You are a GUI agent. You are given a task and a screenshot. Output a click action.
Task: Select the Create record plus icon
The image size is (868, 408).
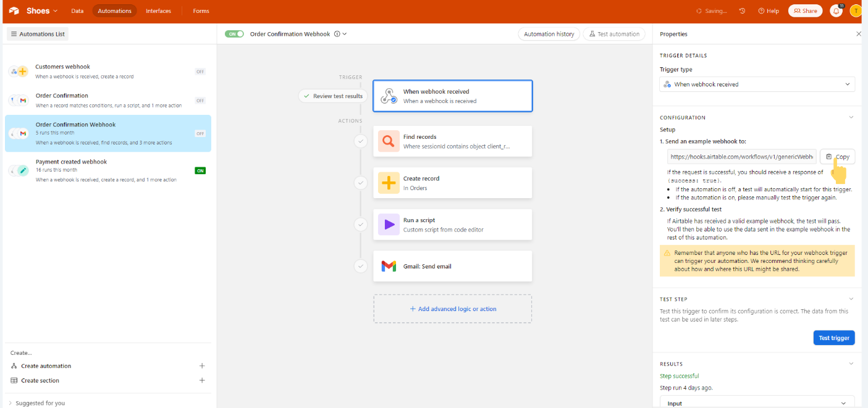(x=389, y=183)
